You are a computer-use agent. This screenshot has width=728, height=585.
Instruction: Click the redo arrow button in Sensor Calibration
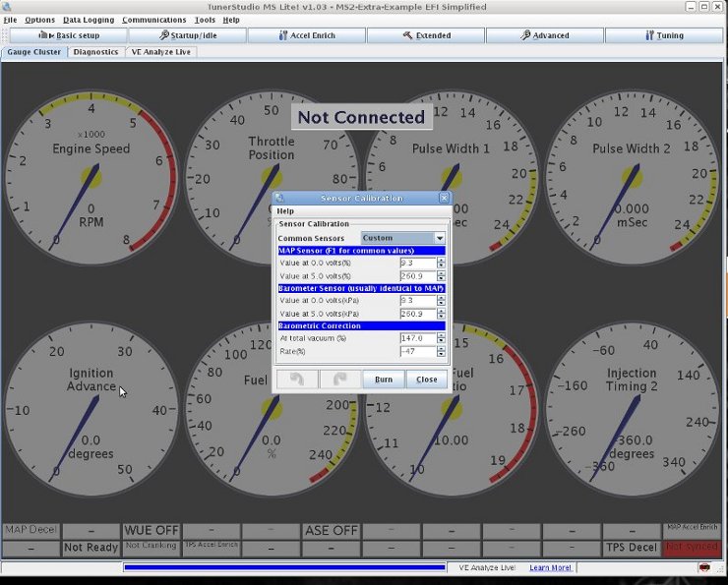tap(339, 379)
